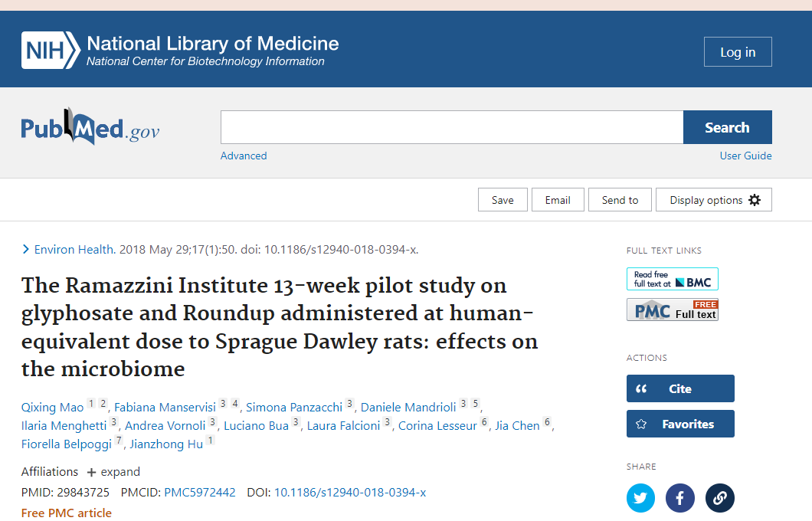812x521 pixels.
Task: Save the citation
Action: pyautogui.click(x=503, y=200)
